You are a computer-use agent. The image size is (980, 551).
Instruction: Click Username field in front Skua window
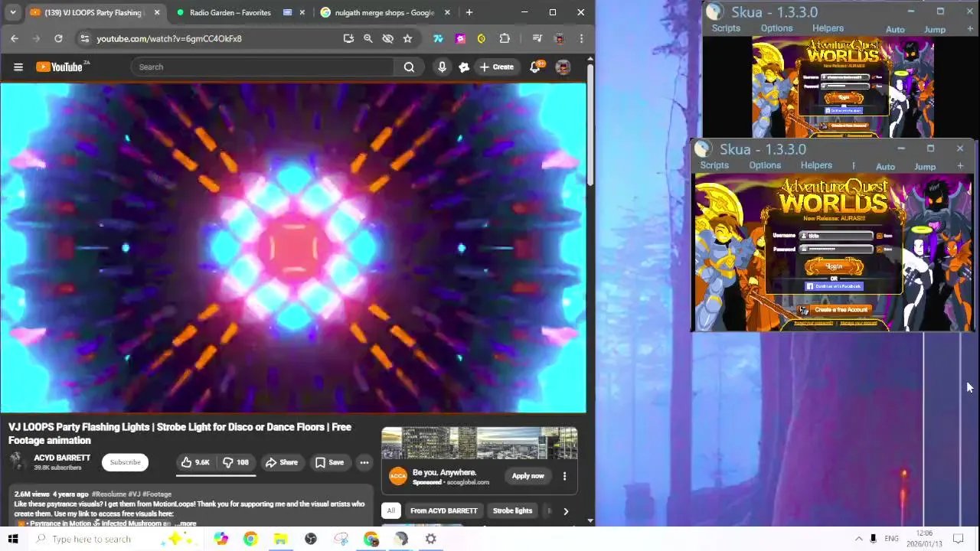pyautogui.click(x=836, y=236)
